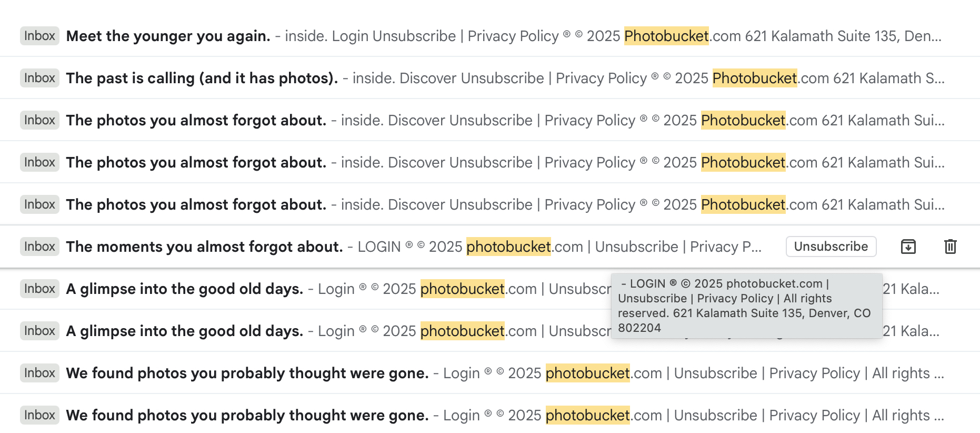
Task: Open first 'A glimpse into the good old days.' email
Action: pyautogui.click(x=185, y=289)
